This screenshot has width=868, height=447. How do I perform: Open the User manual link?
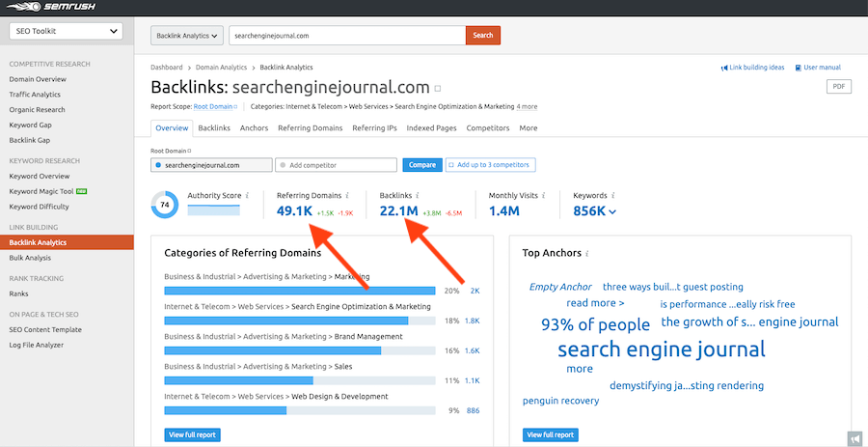pyautogui.click(x=818, y=68)
